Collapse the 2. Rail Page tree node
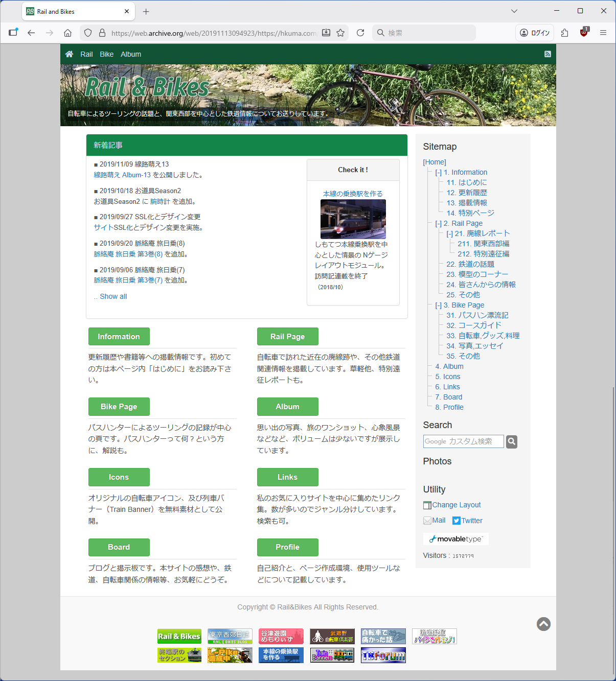Screen dimensions: 616x681 click(438, 224)
